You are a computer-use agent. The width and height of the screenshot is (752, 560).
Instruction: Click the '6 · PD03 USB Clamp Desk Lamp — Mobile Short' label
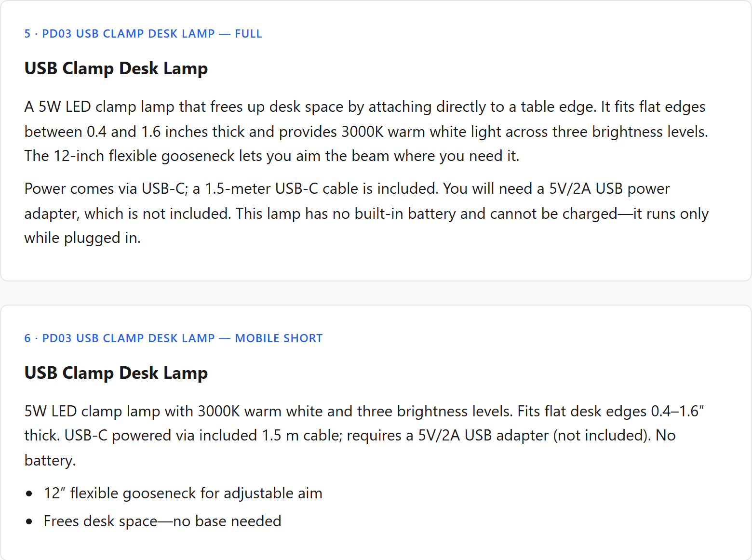[x=174, y=338]
